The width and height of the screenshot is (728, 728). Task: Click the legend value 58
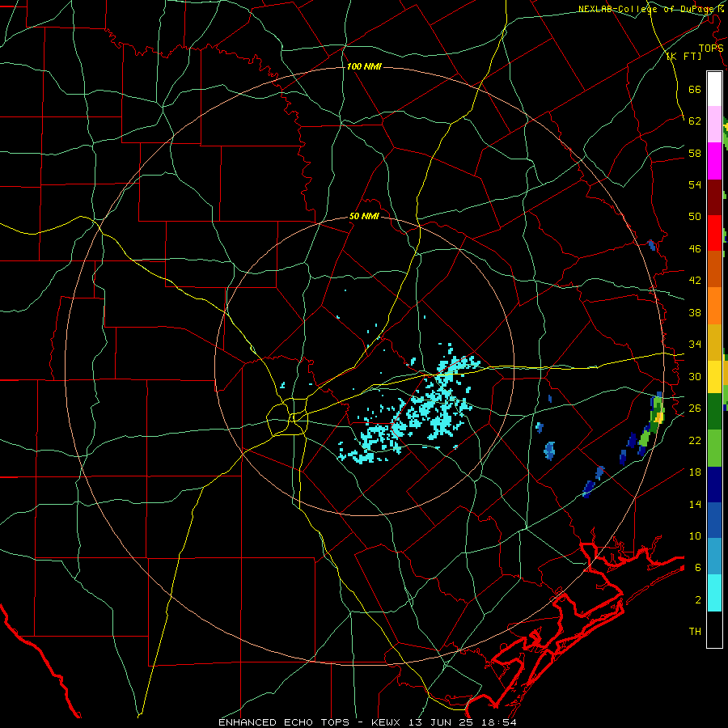pos(695,153)
